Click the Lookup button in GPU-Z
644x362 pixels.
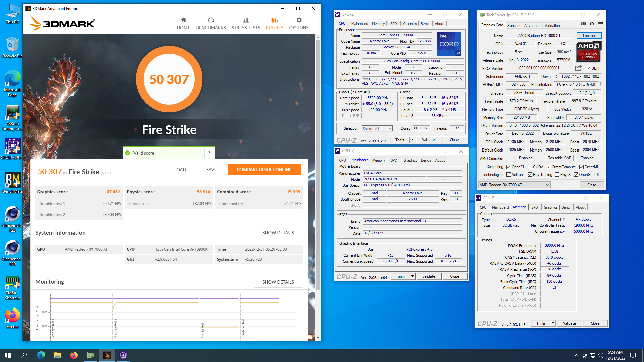tap(589, 36)
